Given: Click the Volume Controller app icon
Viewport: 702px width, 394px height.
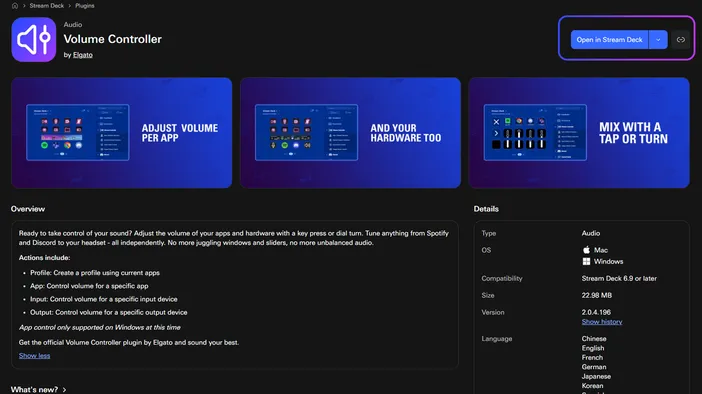Looking at the screenshot, I should (34, 39).
